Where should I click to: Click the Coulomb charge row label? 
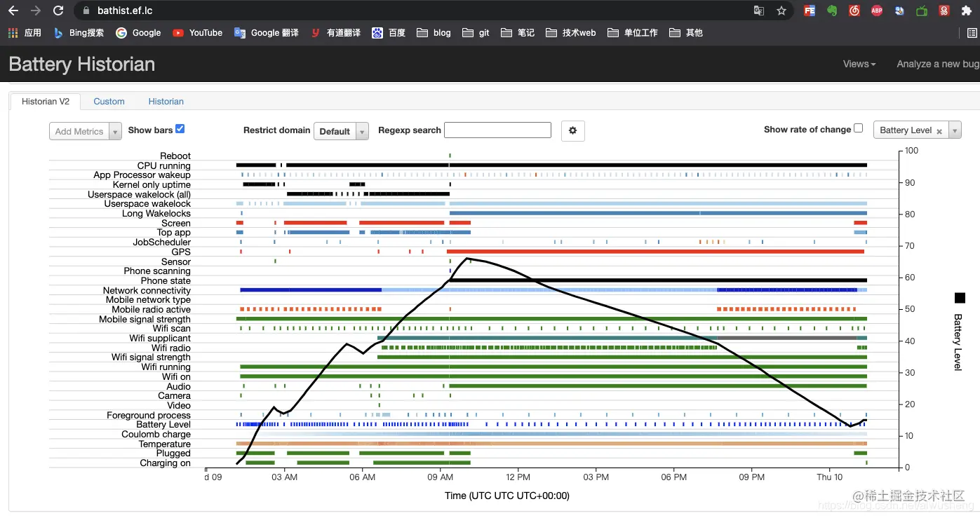point(156,435)
